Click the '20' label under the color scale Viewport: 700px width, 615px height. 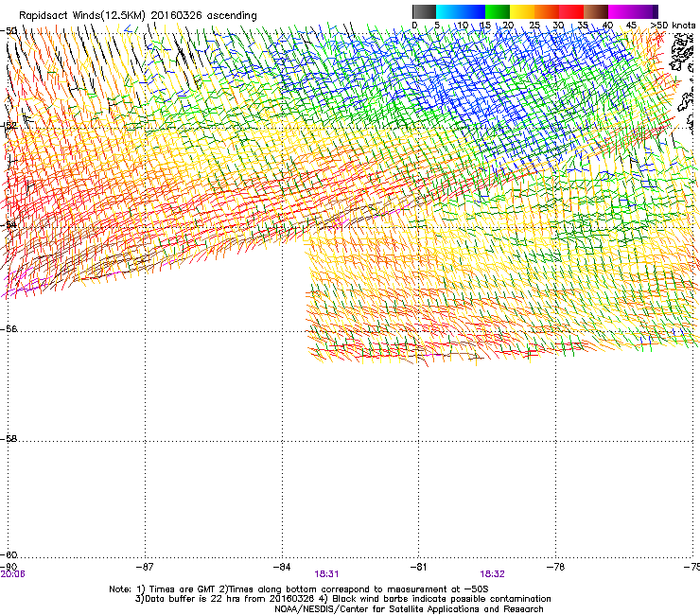click(x=508, y=26)
